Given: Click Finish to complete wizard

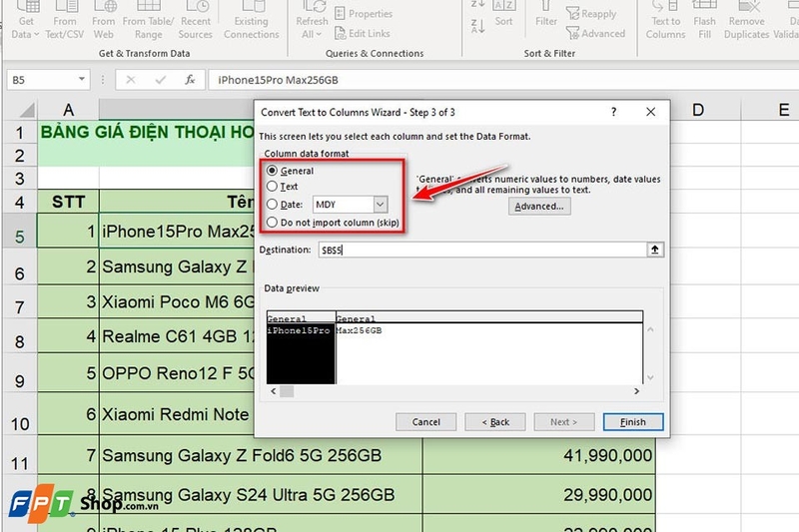Looking at the screenshot, I should coord(633,422).
